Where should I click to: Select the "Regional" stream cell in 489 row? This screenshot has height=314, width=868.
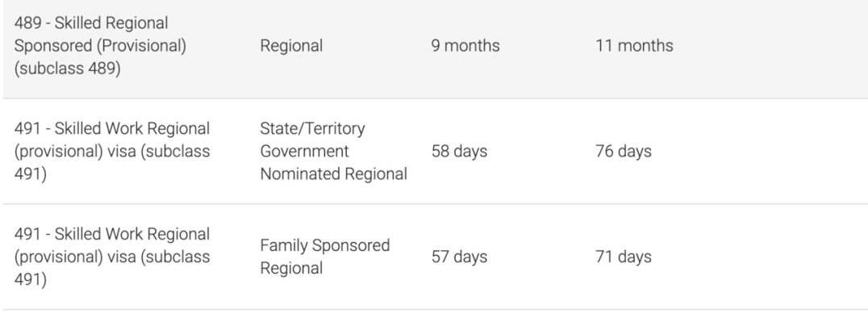point(291,46)
